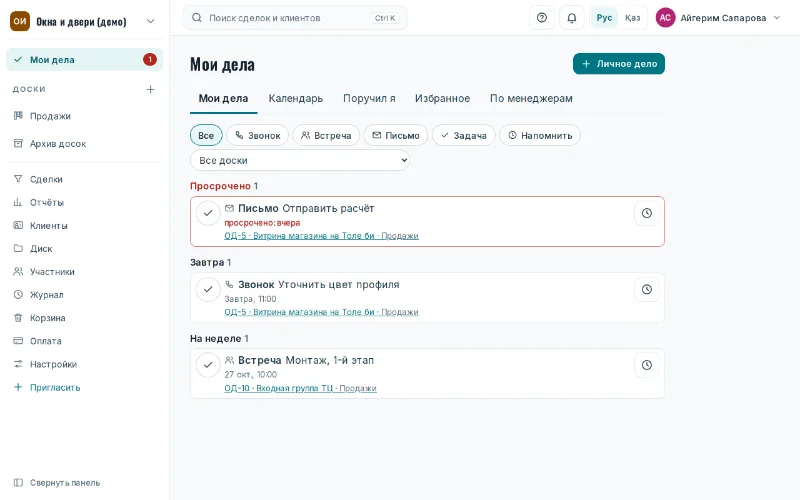This screenshot has width=800, height=500.
Task: Open ОД-10 Входная группа ТЦ link
Action: click(301, 388)
